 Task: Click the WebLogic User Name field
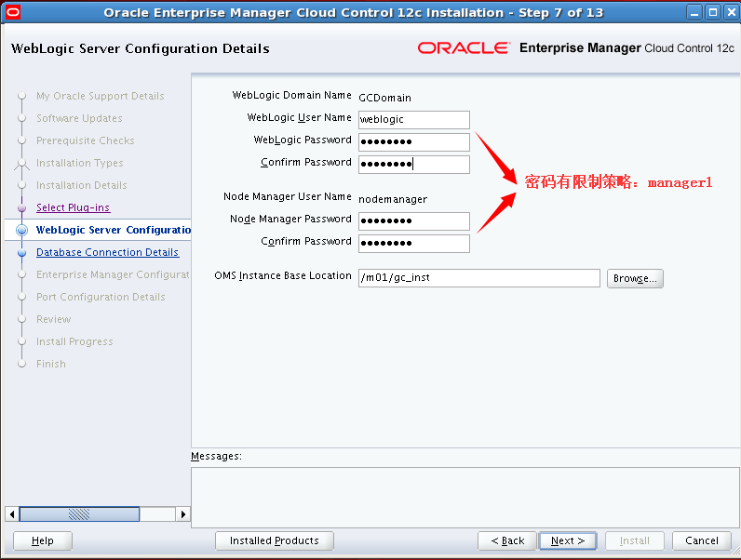(414, 119)
